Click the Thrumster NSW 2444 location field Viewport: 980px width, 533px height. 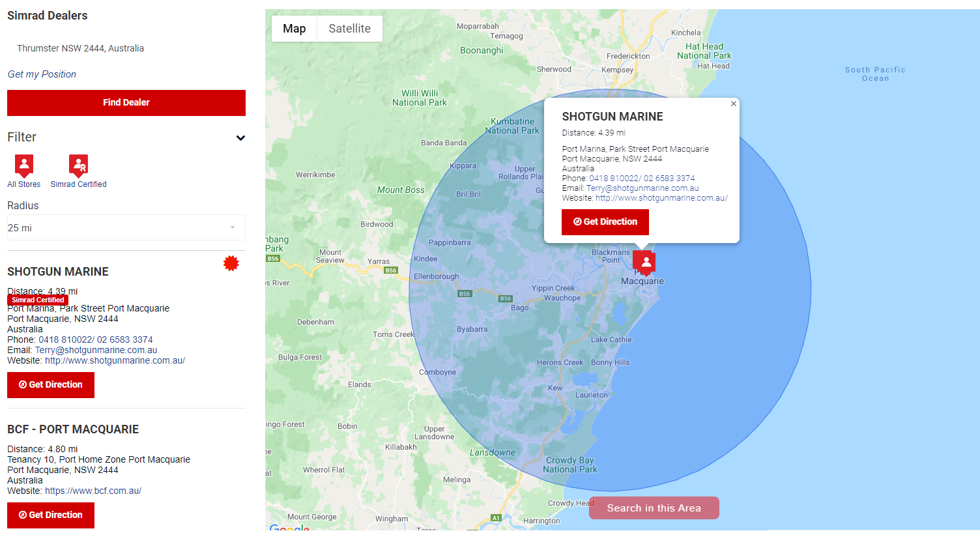coord(126,48)
